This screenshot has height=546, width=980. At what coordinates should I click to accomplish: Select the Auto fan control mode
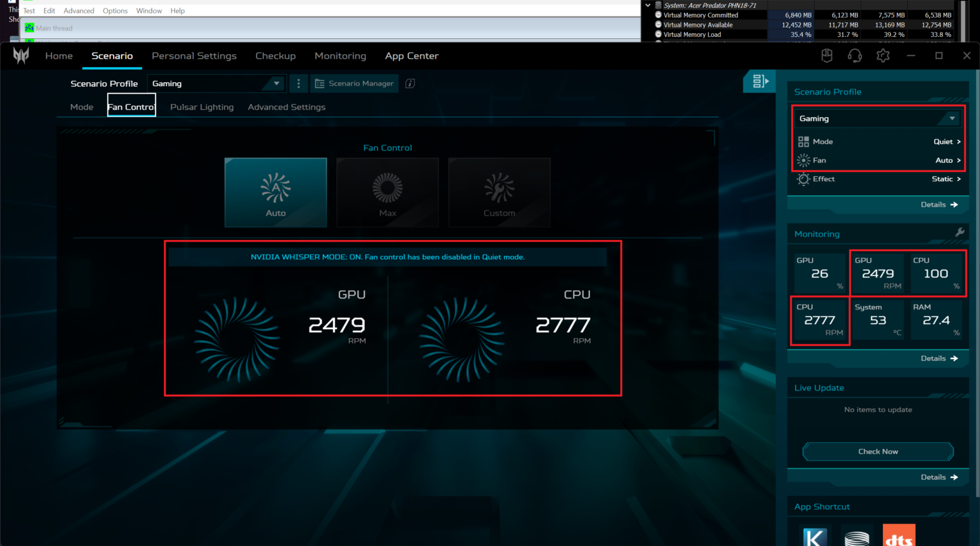(x=275, y=192)
